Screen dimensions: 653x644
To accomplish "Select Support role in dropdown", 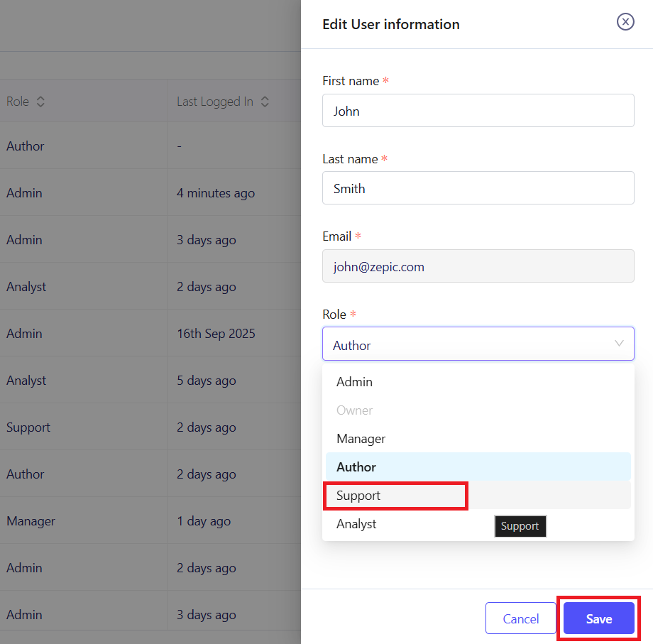I will tap(358, 496).
